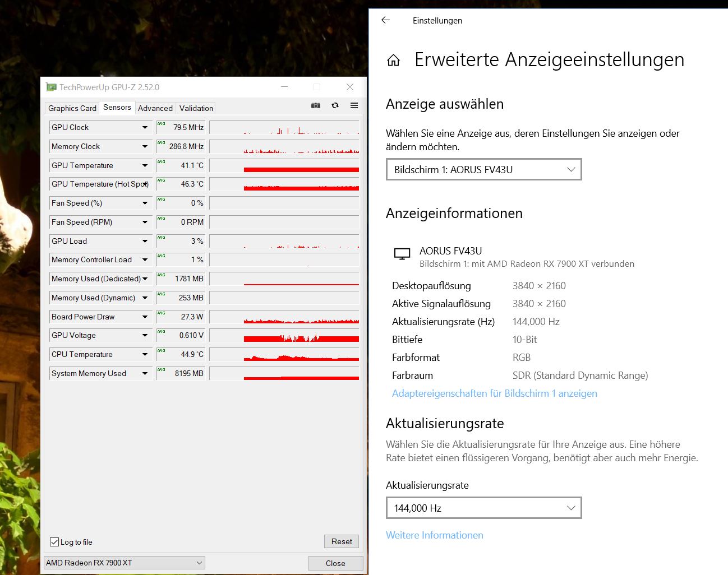Screen dimensions: 728x575
Task: Click the GPU Clock 79.5 MHz value
Action: [x=181, y=128]
